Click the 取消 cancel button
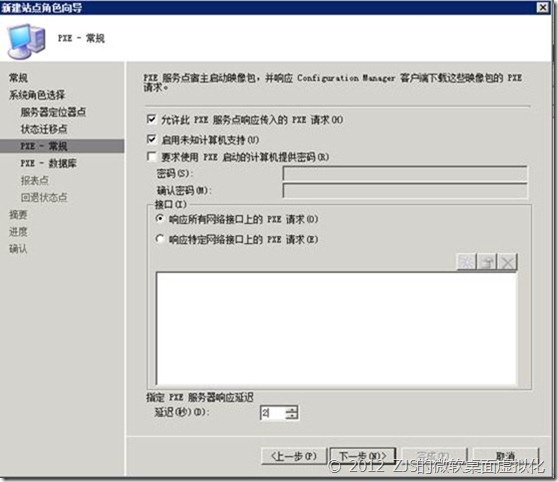This screenshot has height=482, width=558. point(505,456)
